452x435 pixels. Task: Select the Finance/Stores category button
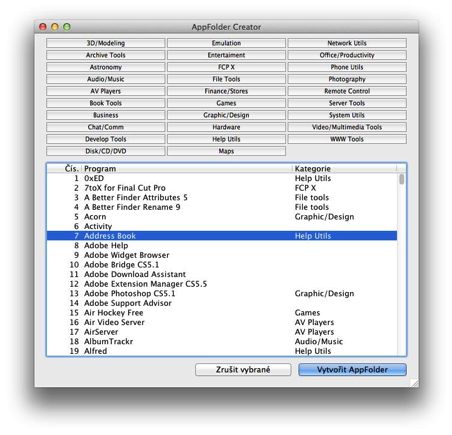click(226, 91)
